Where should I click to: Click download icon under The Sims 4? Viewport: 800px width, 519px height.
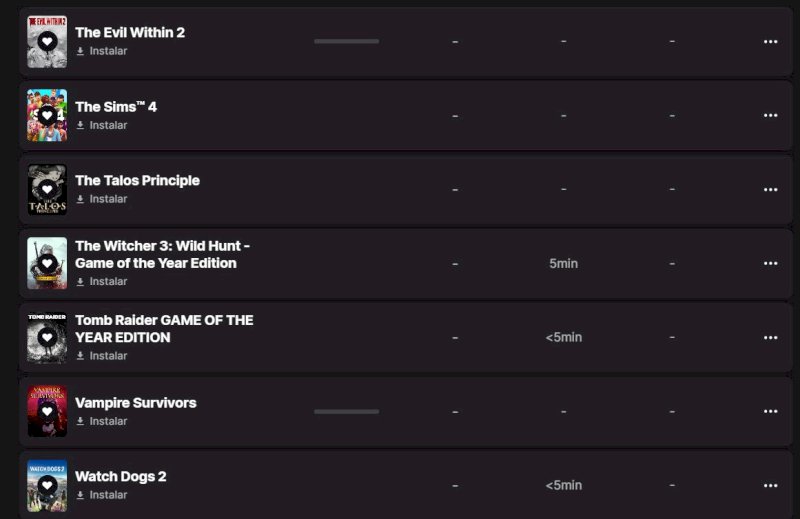pyautogui.click(x=80, y=126)
